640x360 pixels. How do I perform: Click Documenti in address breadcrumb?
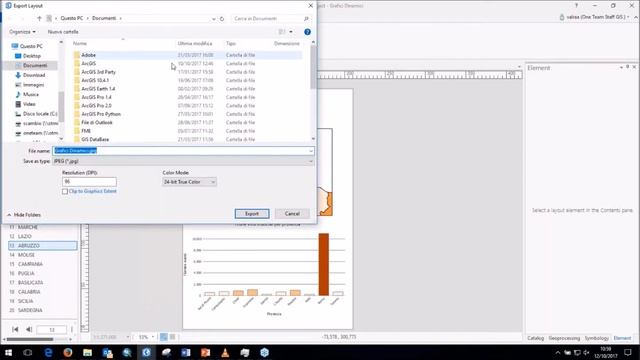click(104, 18)
